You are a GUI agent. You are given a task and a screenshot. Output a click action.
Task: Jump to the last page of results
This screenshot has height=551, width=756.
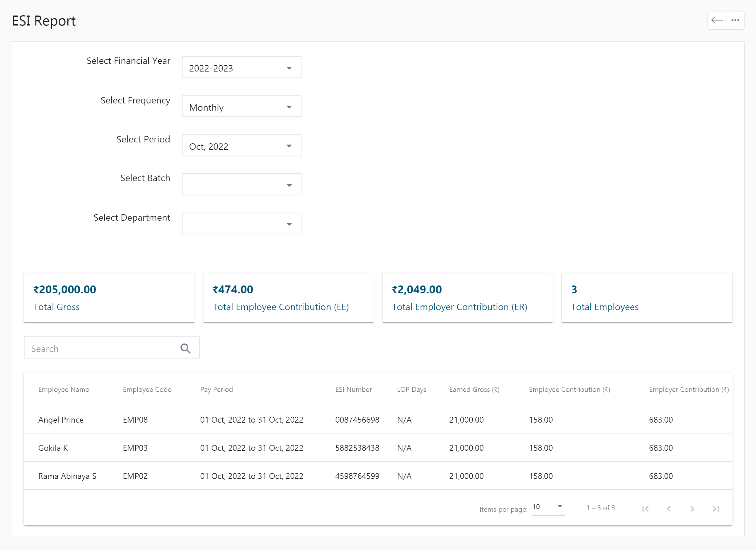click(716, 509)
